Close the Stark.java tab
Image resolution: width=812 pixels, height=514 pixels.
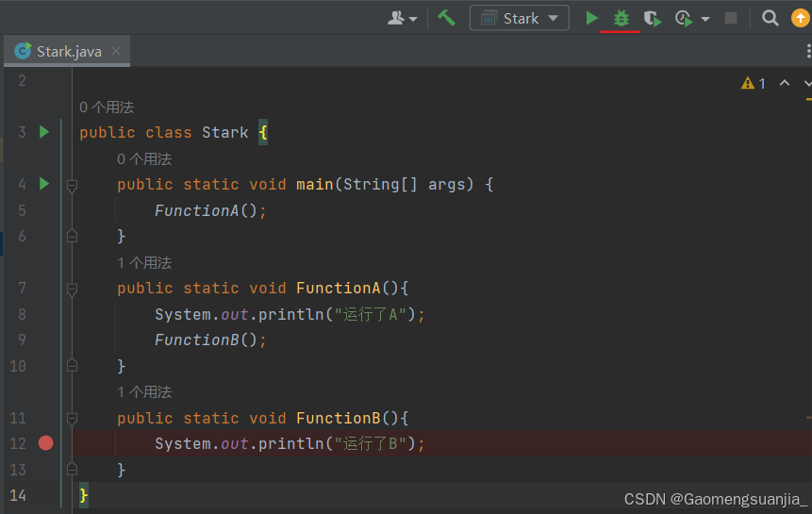pyautogui.click(x=116, y=51)
